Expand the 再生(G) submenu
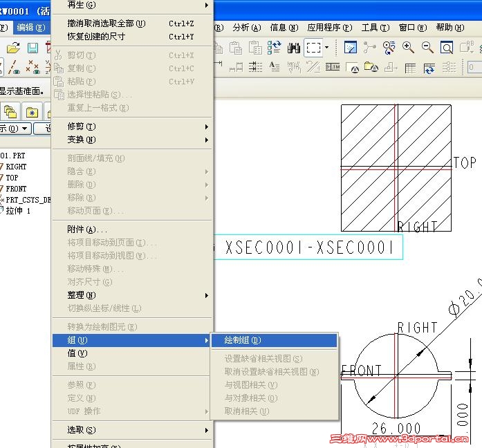Screen dimensions: 482x448 132,5
